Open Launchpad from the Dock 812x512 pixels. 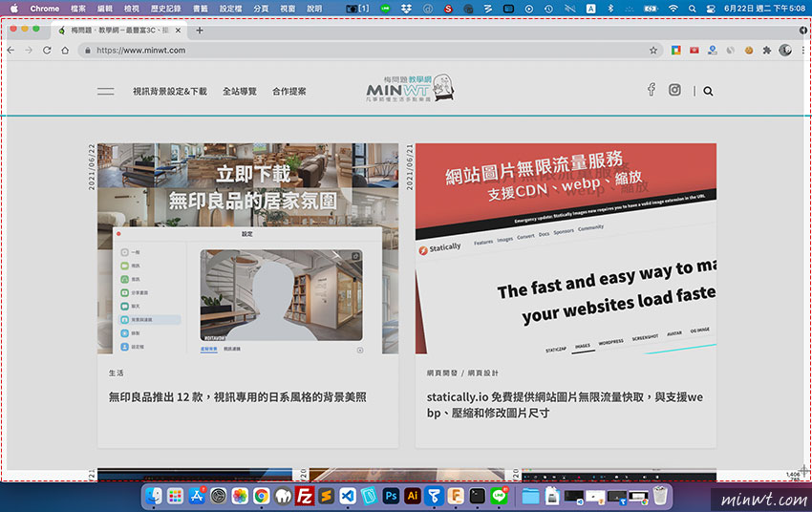pos(175,496)
